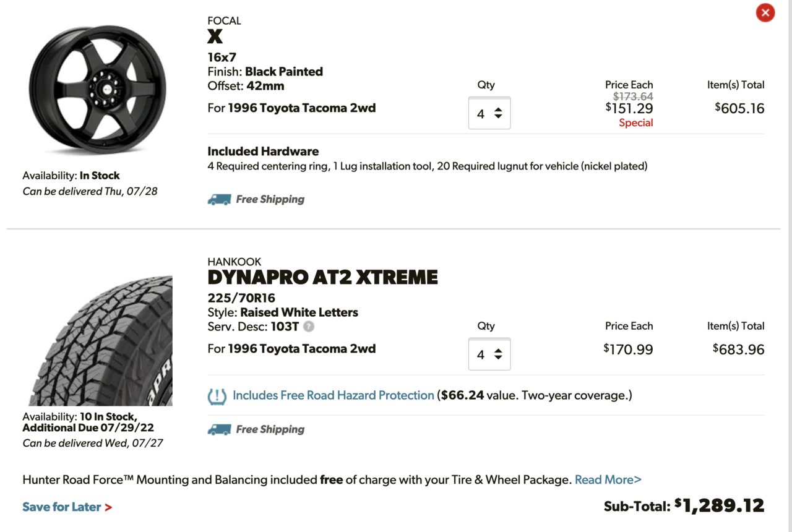
Task: Open the Serv. Desc help question icon
Action: click(309, 327)
